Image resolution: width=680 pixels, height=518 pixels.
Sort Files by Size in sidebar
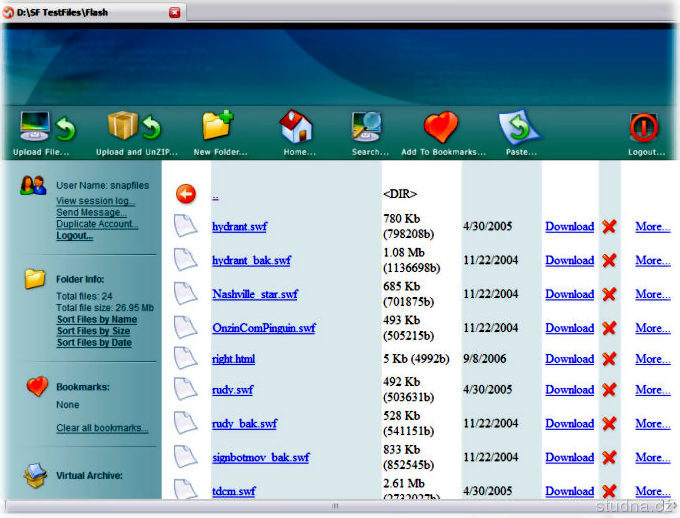tap(93, 331)
